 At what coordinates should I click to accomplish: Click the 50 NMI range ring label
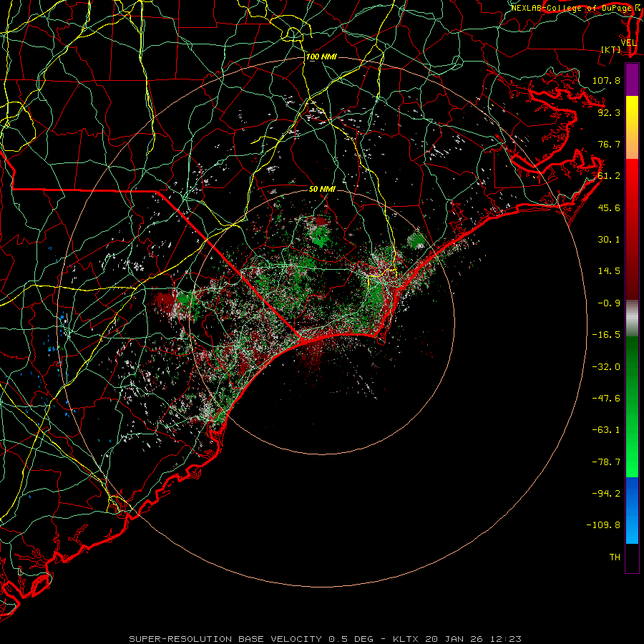point(322,189)
